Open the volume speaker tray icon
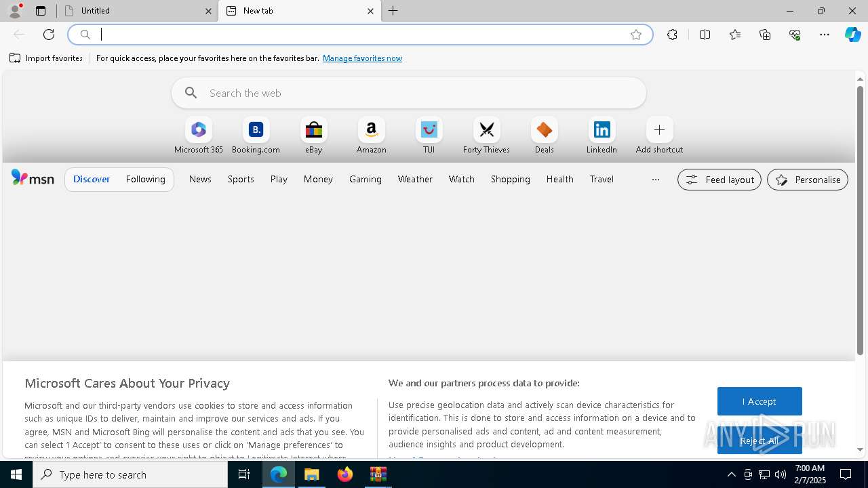 tap(781, 474)
